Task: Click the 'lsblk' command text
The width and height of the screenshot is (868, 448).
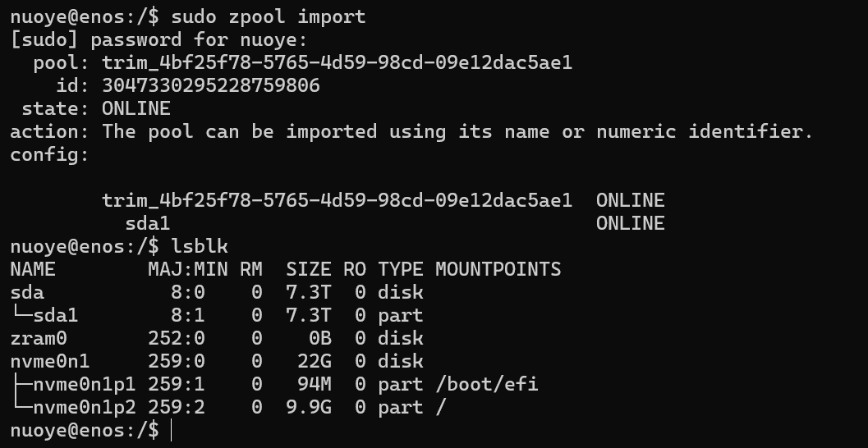Action: tap(200, 246)
